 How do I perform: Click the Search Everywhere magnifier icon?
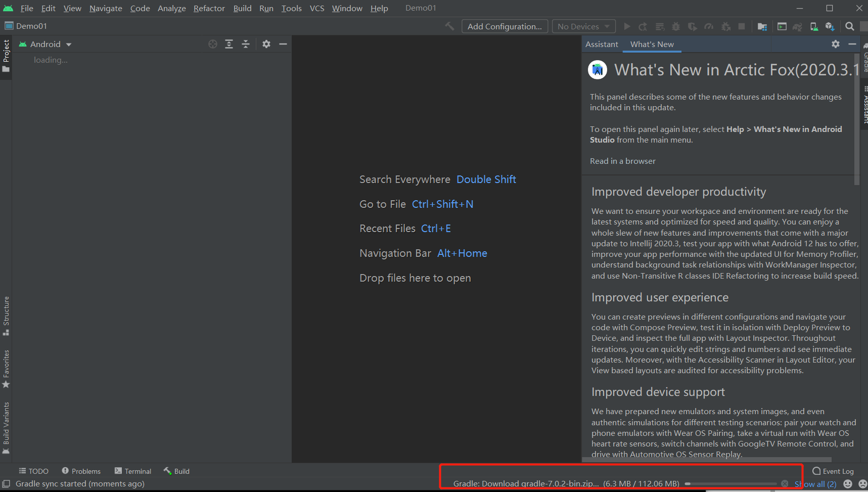tap(850, 26)
